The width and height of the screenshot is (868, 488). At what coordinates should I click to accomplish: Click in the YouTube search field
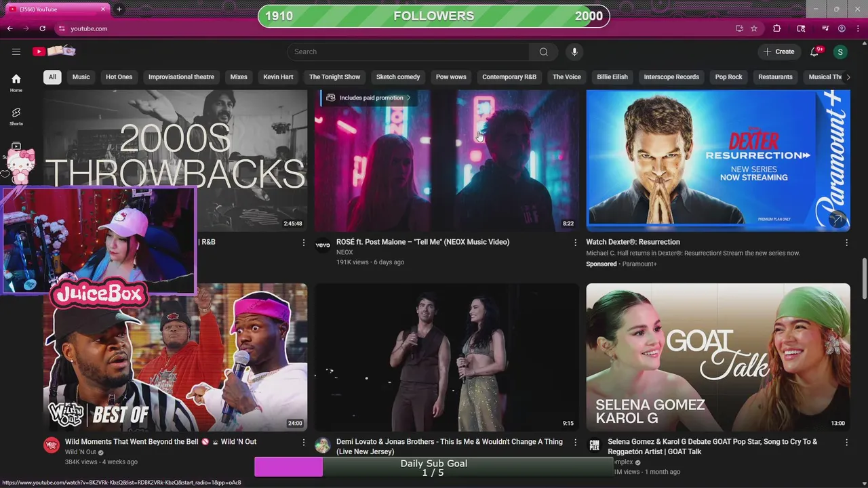[x=408, y=52]
